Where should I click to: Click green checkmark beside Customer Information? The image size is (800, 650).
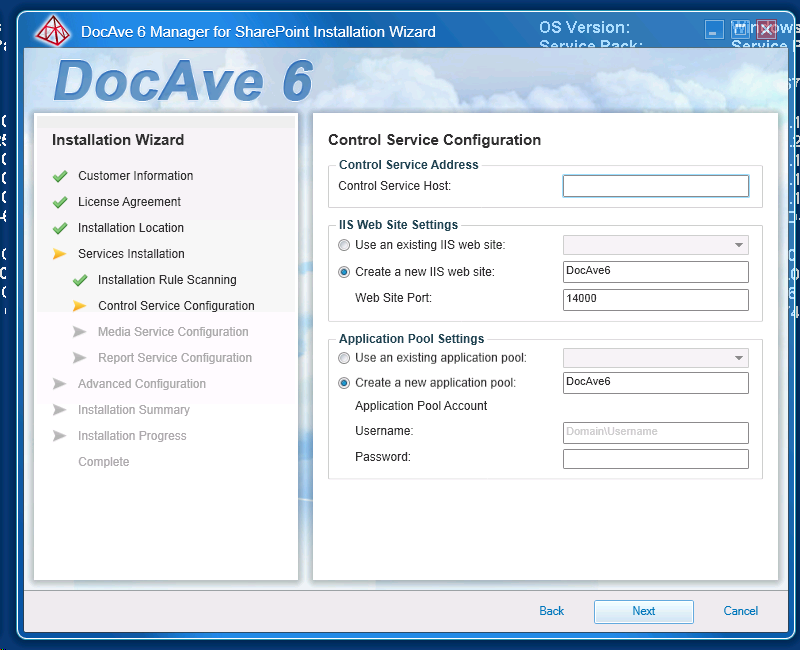coord(60,176)
